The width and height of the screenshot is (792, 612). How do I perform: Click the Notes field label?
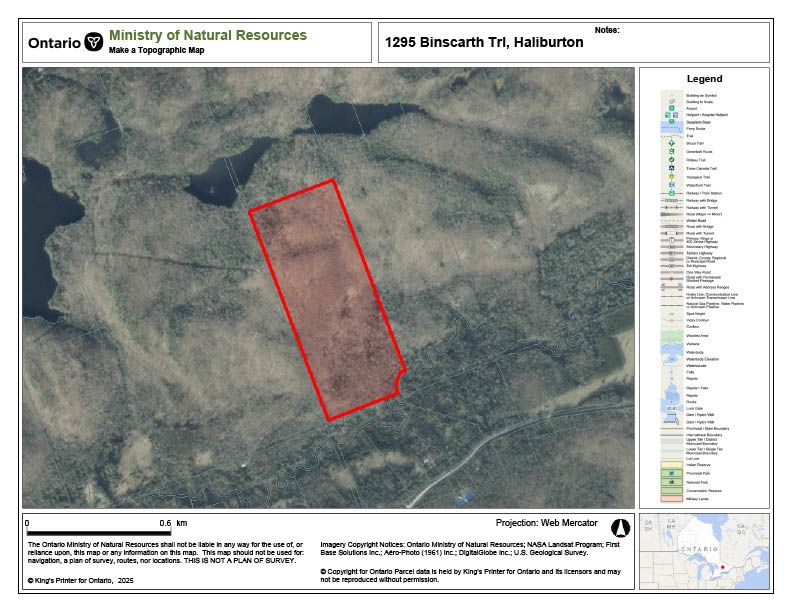tap(606, 30)
